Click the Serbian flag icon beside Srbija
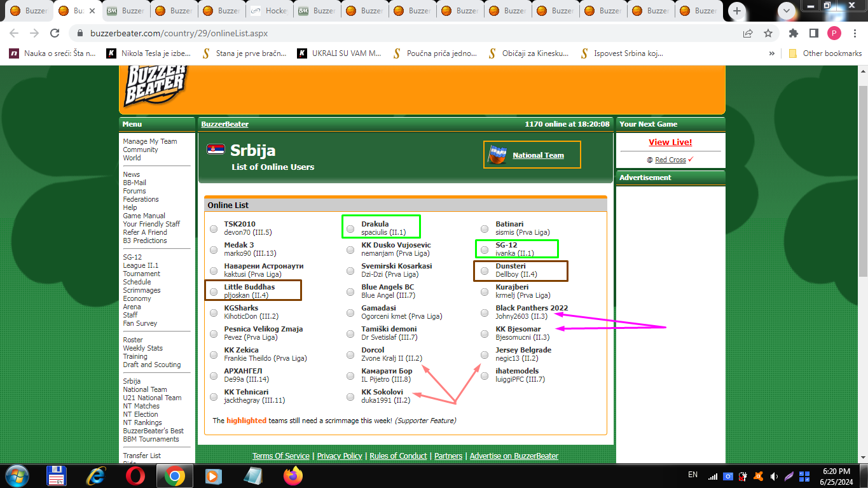868x488 pixels. (x=216, y=150)
